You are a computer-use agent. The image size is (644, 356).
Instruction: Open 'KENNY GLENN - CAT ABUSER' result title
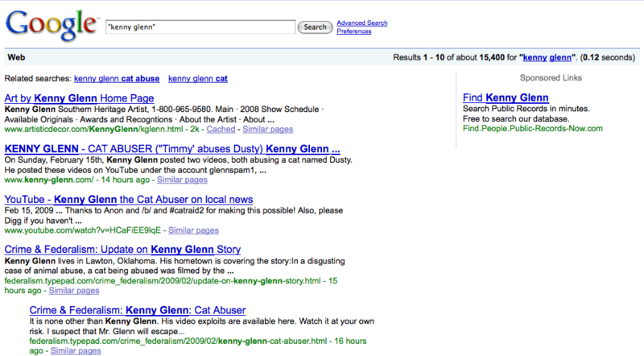pyautogui.click(x=172, y=149)
